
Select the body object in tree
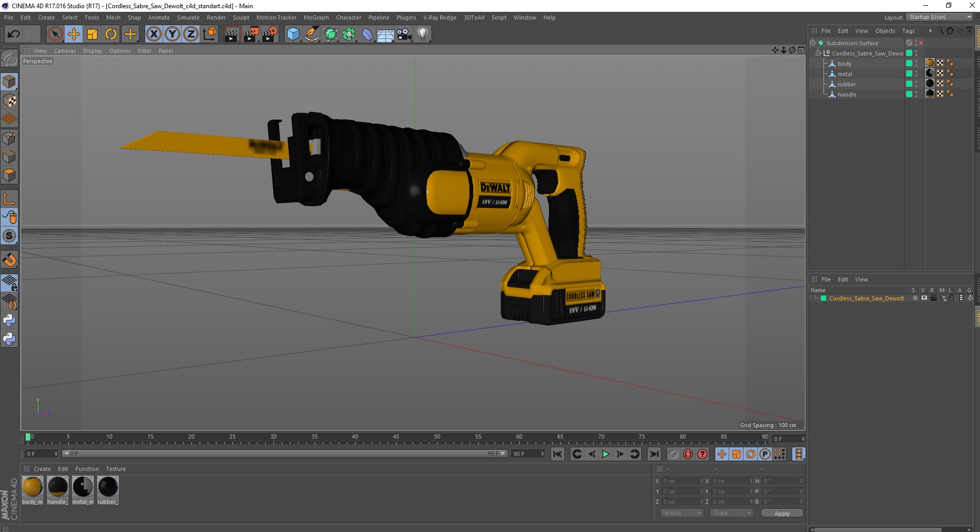tap(844, 64)
